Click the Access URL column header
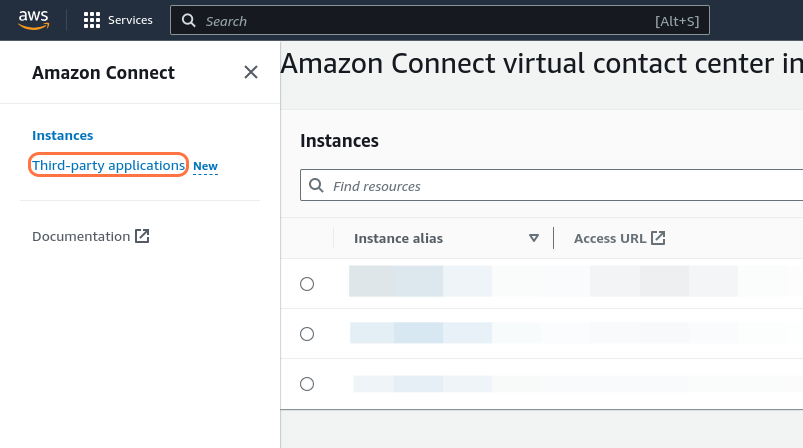Image resolution: width=803 pixels, height=448 pixels. point(609,238)
